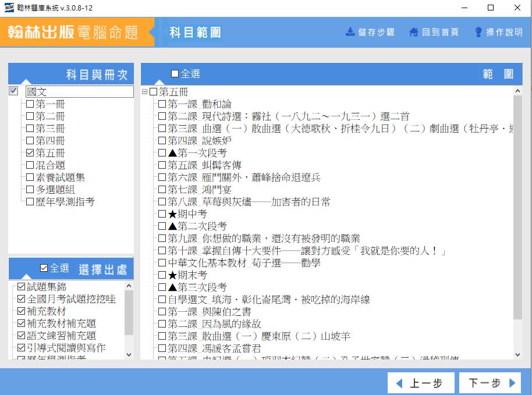Select 第二課_因為風的緣故 row text
The height and width of the screenshot is (395, 532).
(x=214, y=324)
